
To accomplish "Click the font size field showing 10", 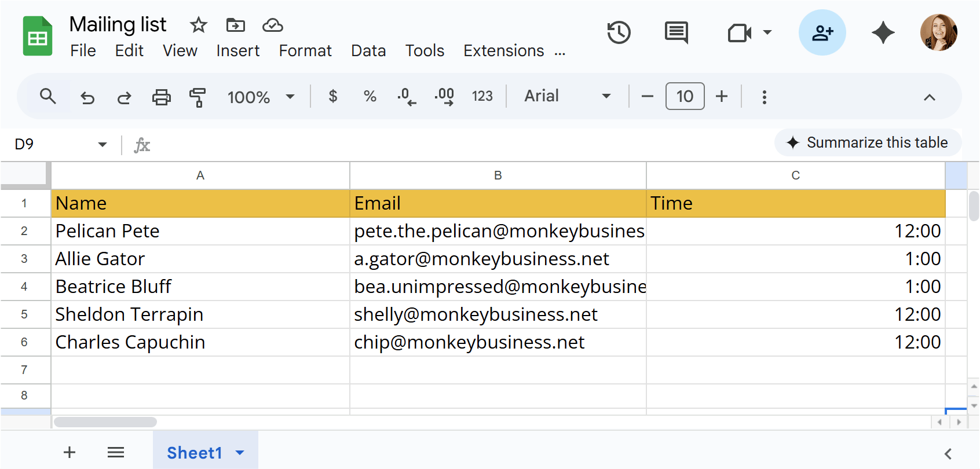I will [685, 96].
